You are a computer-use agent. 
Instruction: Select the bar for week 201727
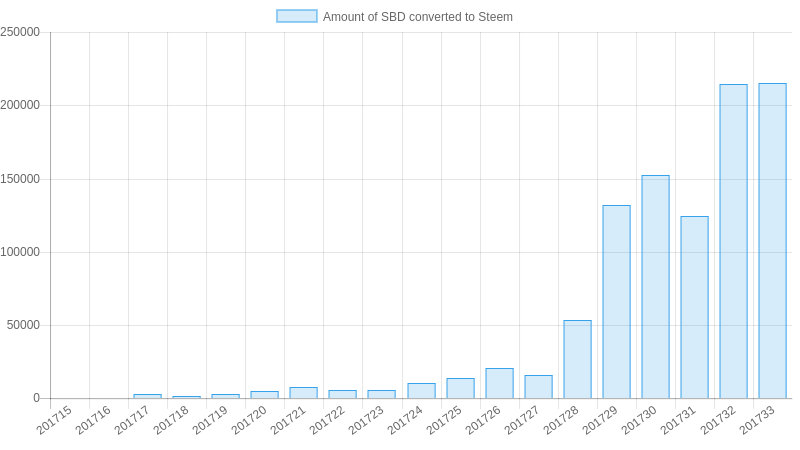pos(538,387)
